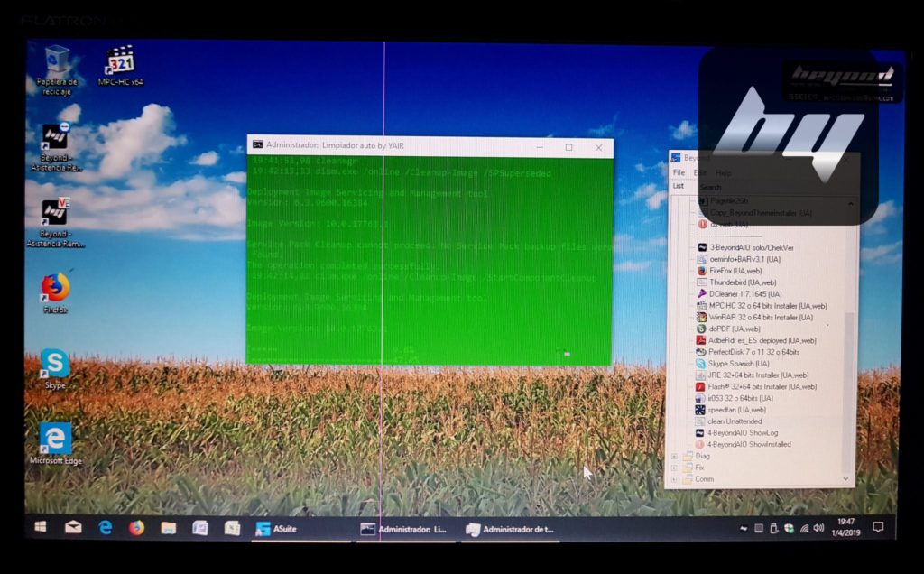Click scroll-down arrow in Beyond list

point(846,479)
